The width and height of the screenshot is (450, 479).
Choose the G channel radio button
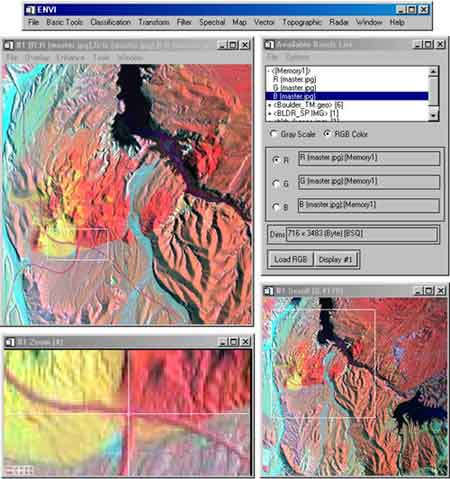[276, 183]
